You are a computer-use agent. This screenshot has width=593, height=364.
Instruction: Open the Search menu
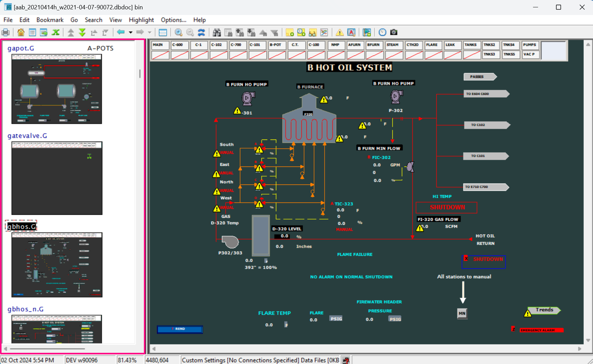pyautogui.click(x=93, y=20)
